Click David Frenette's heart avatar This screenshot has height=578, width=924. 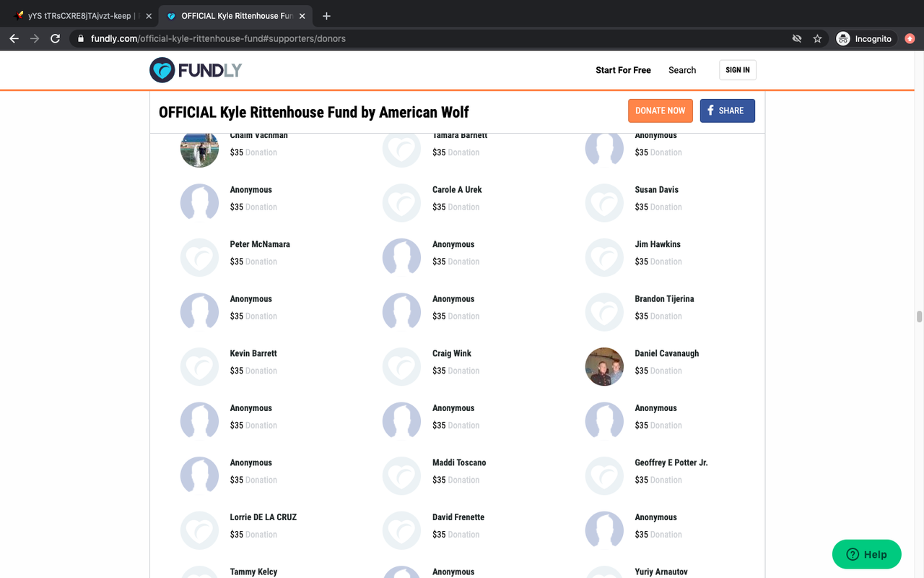click(x=401, y=530)
